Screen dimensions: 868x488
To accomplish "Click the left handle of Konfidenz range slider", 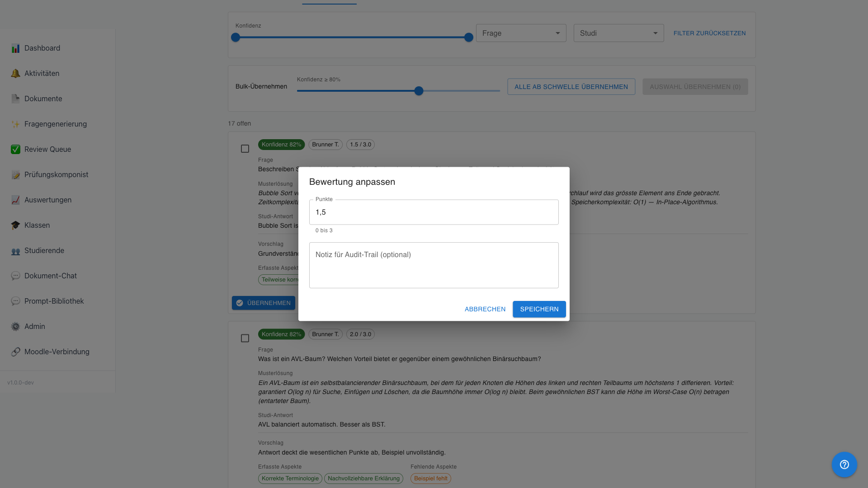I will [236, 38].
